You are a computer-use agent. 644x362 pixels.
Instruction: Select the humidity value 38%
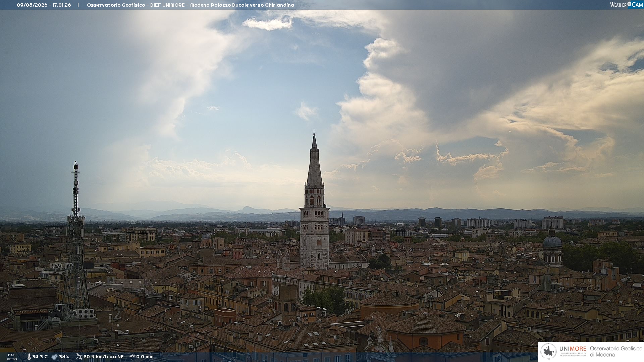tap(64, 357)
